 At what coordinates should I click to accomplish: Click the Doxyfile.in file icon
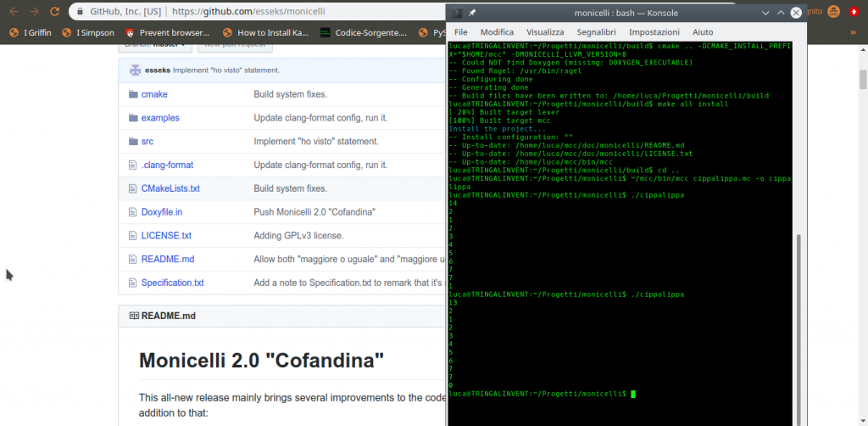pyautogui.click(x=132, y=212)
